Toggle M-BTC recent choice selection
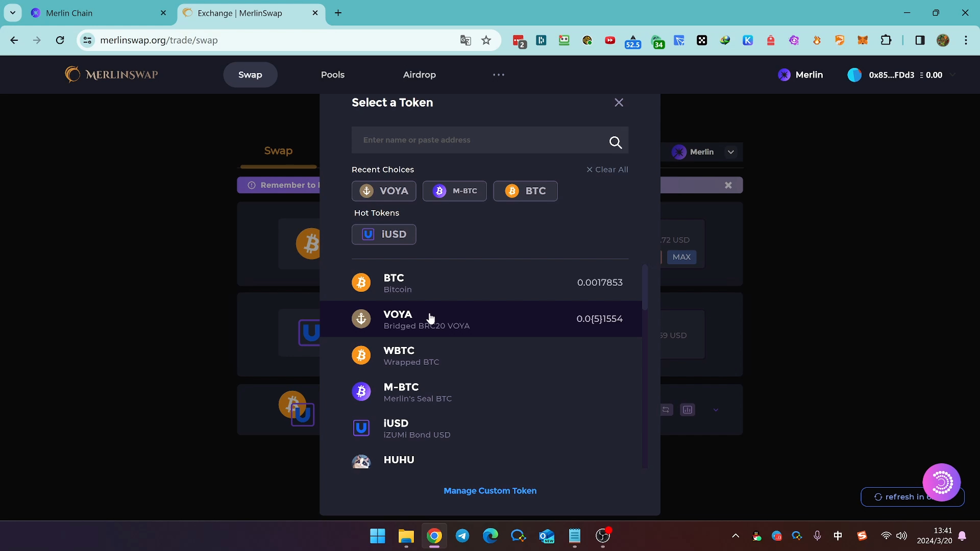This screenshot has height=551, width=980. pos(456,191)
